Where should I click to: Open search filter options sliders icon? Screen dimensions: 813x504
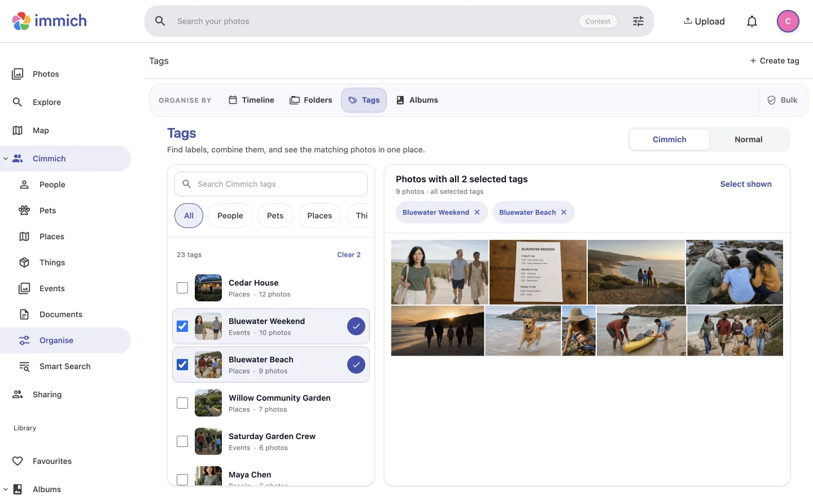click(x=638, y=21)
